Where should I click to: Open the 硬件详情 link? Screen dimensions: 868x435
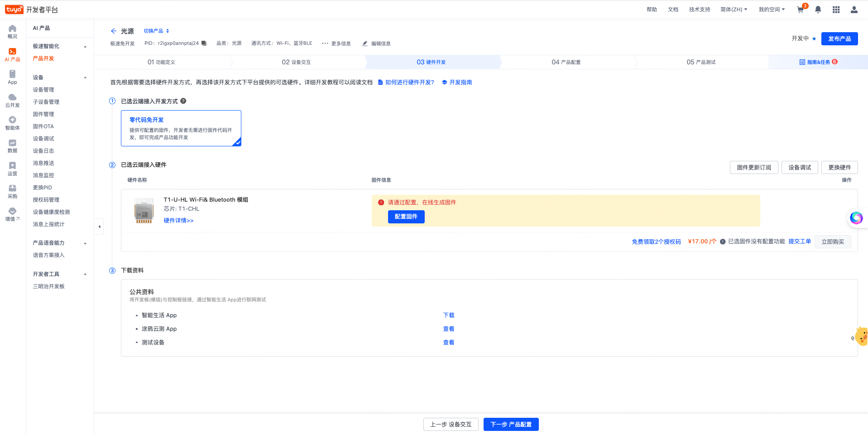coord(178,221)
